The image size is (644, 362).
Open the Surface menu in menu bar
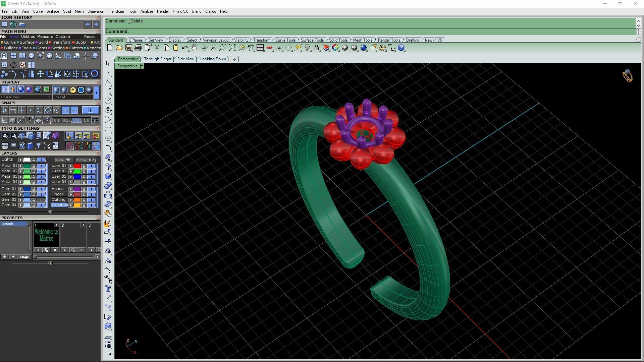[x=53, y=11]
